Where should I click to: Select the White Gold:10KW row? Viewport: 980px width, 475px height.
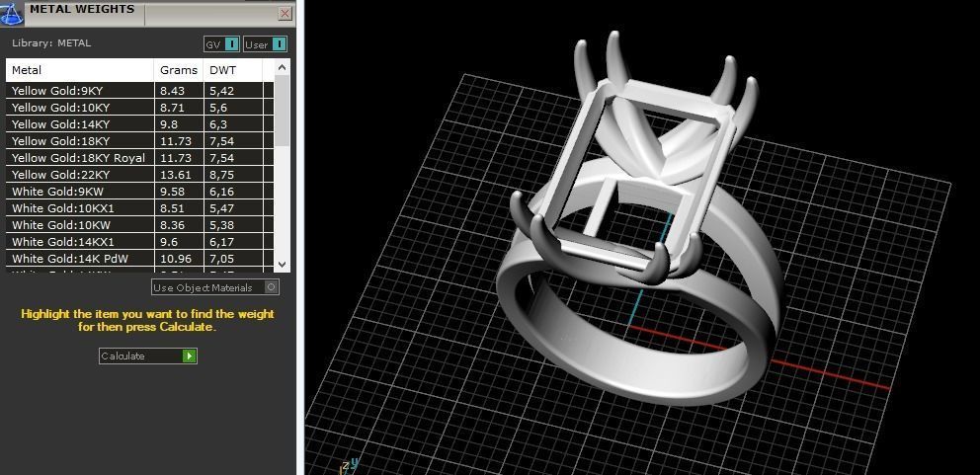pos(140,225)
